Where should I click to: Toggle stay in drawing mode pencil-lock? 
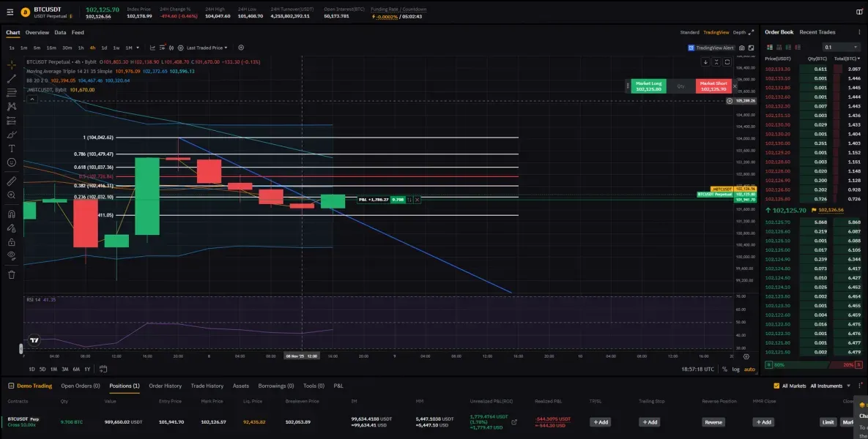click(12, 228)
